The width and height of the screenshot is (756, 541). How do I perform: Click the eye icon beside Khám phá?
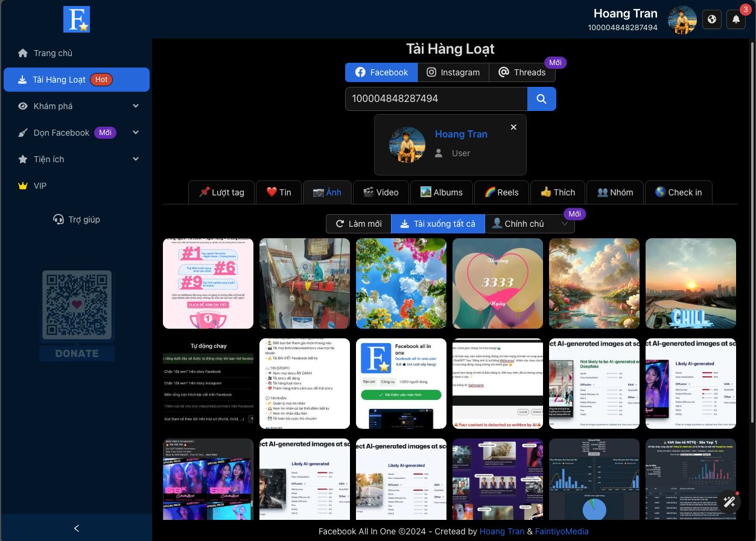coord(23,106)
